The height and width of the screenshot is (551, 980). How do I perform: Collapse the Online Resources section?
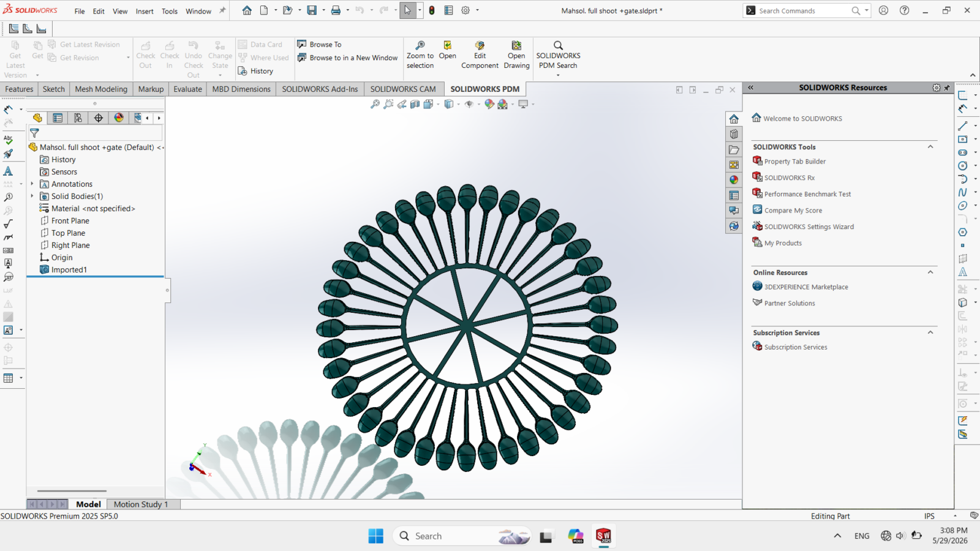930,272
